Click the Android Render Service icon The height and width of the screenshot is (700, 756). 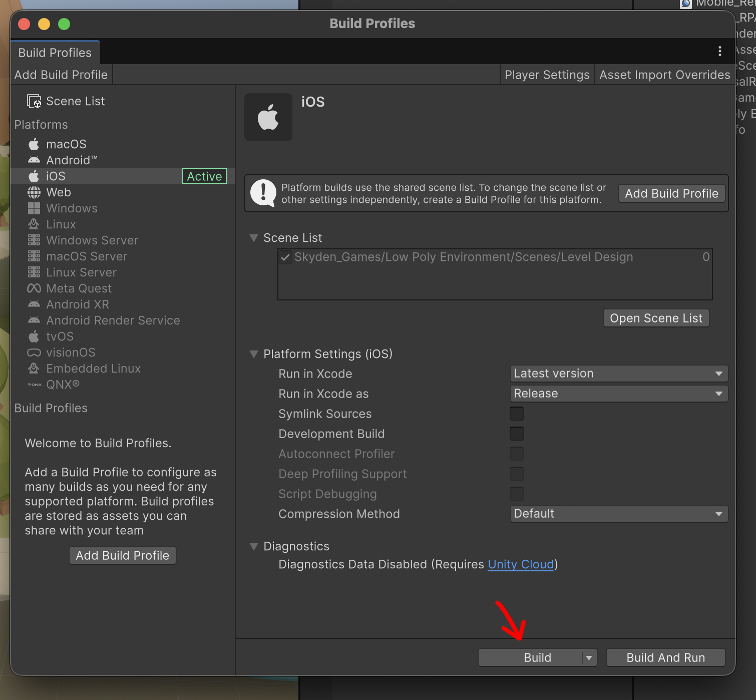point(34,320)
